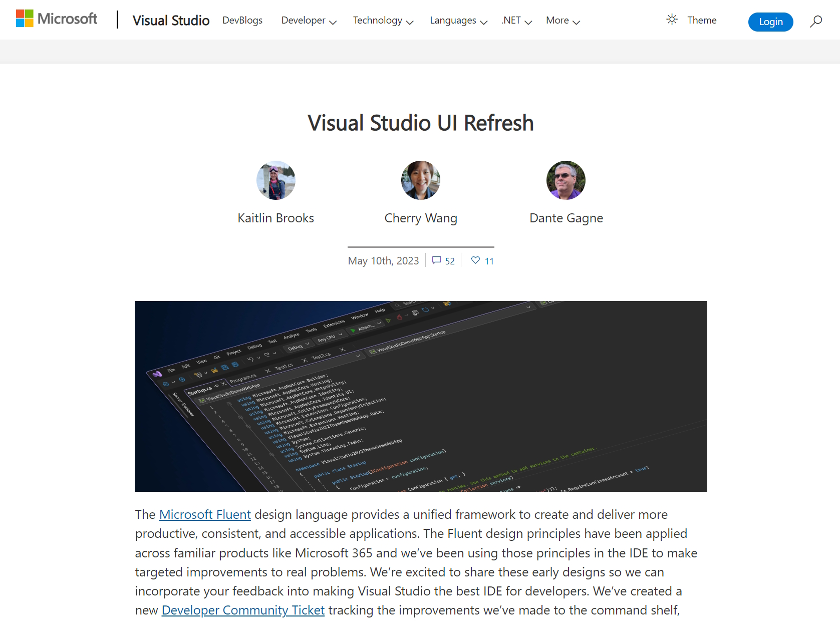Screen dimensions: 840x623
Task: Follow the Developer Community Ticket link
Action: [x=243, y=610]
